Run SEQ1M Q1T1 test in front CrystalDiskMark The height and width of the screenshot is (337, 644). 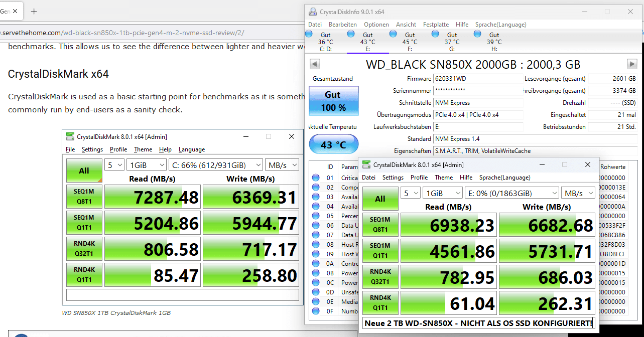(380, 251)
